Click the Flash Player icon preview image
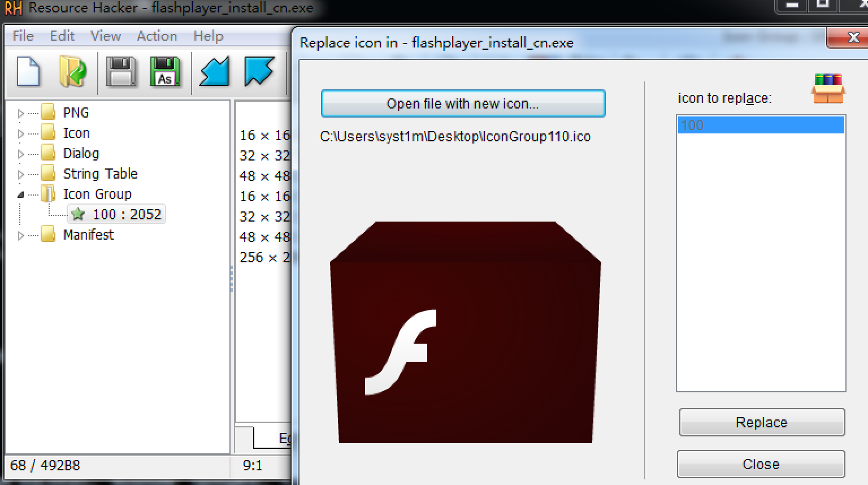 [x=466, y=332]
